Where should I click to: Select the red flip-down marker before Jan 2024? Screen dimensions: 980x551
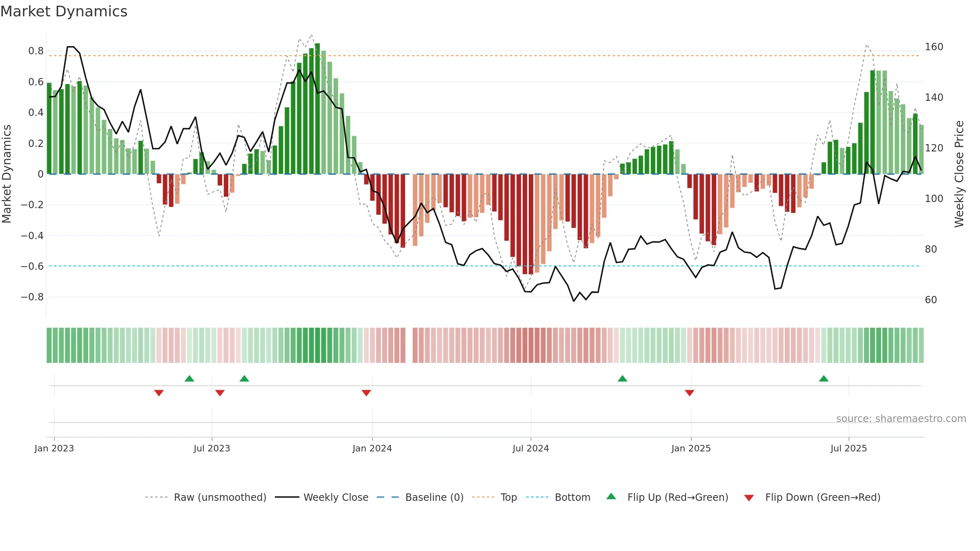pyautogui.click(x=366, y=393)
